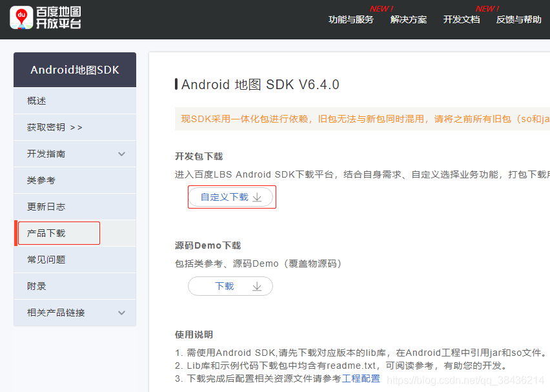Open 反馈与帮助 top navigation menu
The width and height of the screenshot is (550, 392).
(x=518, y=19)
